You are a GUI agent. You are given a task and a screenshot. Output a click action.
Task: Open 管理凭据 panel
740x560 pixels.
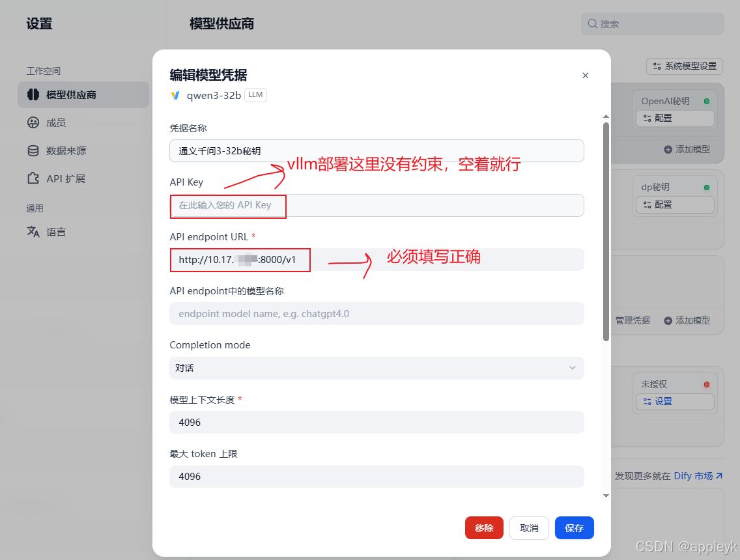tap(632, 320)
